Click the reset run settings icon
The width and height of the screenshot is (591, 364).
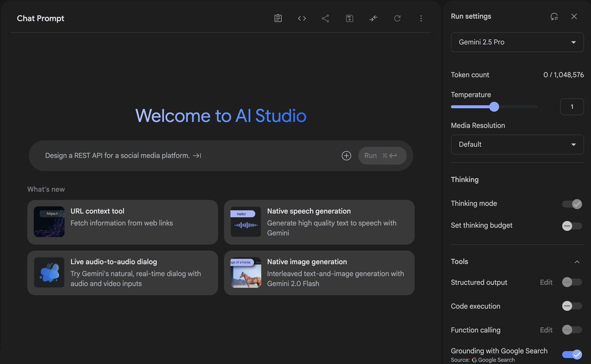[x=554, y=16]
